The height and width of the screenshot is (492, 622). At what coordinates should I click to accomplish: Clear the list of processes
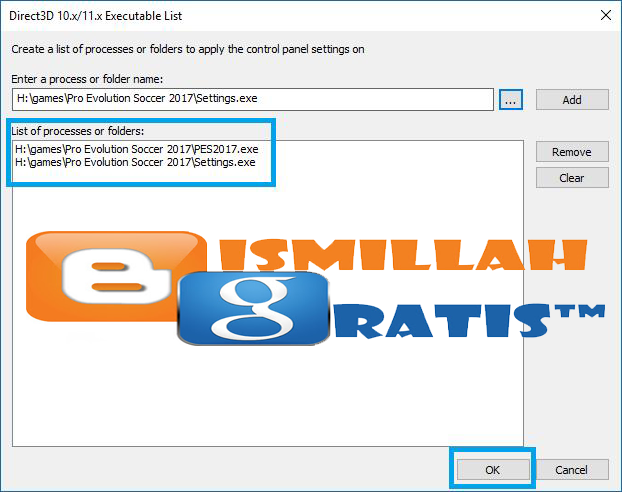click(572, 177)
